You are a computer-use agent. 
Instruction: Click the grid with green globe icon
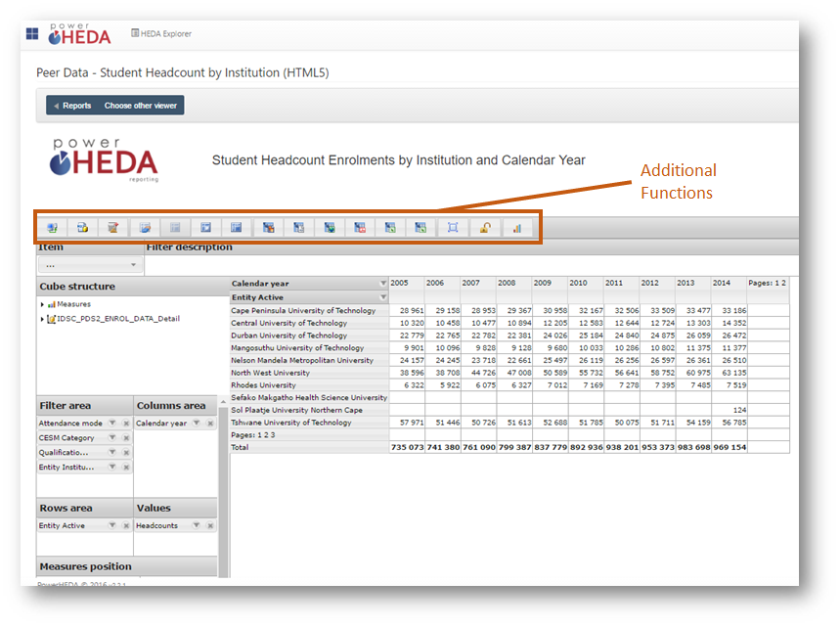(x=330, y=228)
